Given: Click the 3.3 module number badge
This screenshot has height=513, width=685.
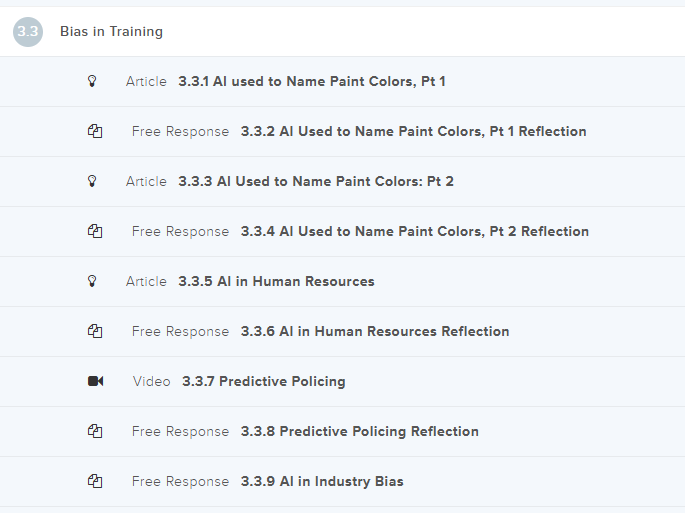Looking at the screenshot, I should tap(28, 31).
